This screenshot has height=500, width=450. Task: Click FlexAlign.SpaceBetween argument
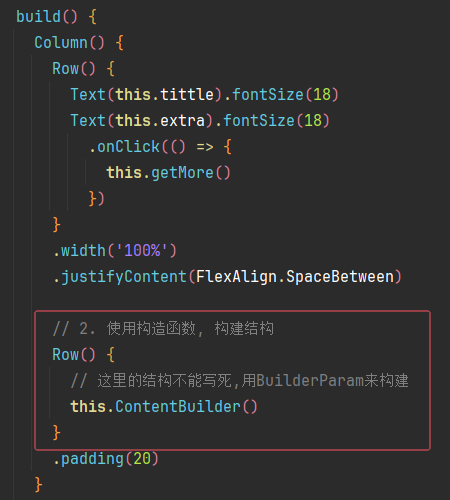[x=295, y=277]
